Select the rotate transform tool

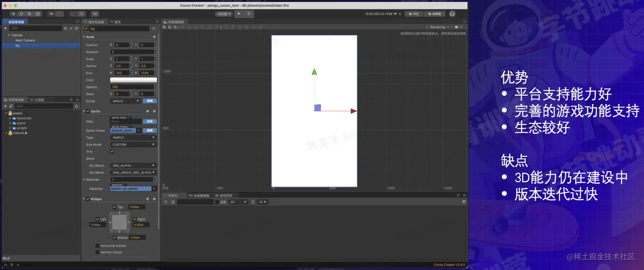[21, 14]
